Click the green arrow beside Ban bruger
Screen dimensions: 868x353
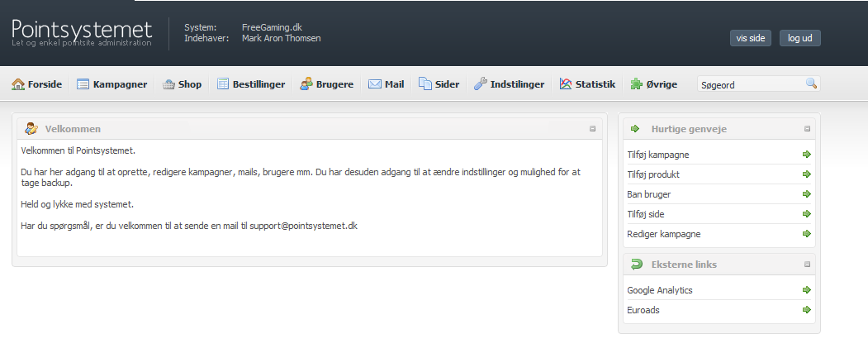click(x=807, y=194)
